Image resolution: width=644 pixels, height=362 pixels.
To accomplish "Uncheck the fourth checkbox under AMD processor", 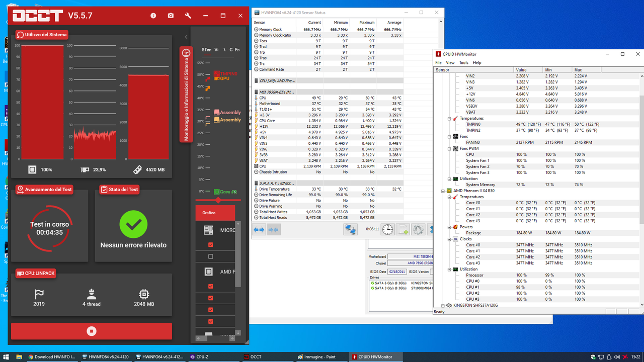I will coord(210,321).
